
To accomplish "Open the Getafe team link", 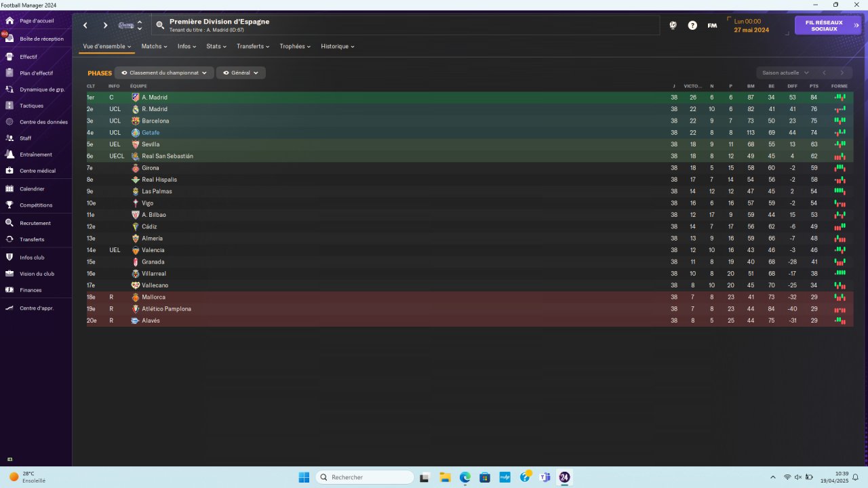I will [151, 133].
